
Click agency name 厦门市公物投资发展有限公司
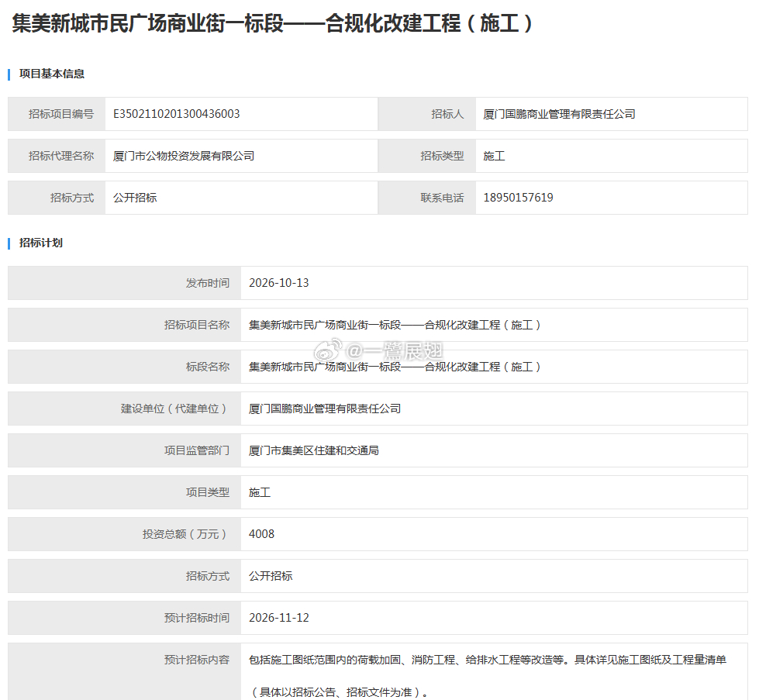point(184,156)
